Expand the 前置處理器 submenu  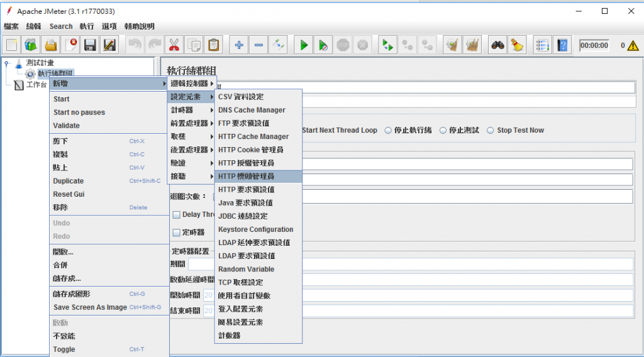pyautogui.click(x=192, y=123)
